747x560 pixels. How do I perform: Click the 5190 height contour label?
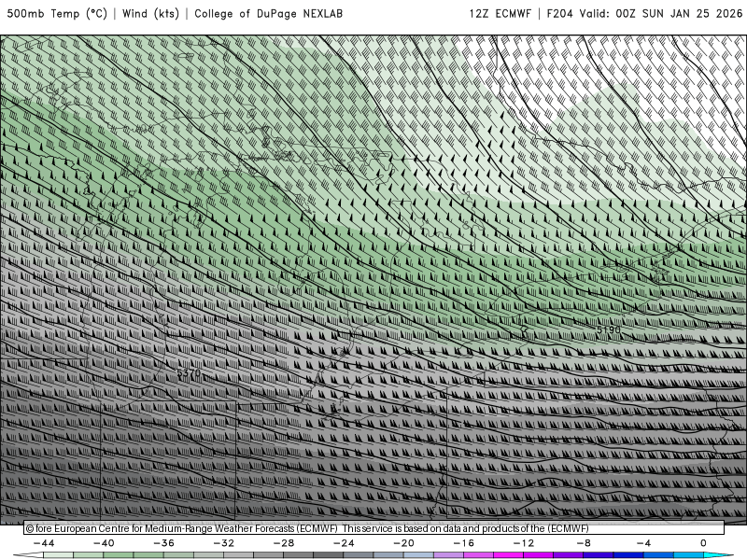click(x=609, y=329)
